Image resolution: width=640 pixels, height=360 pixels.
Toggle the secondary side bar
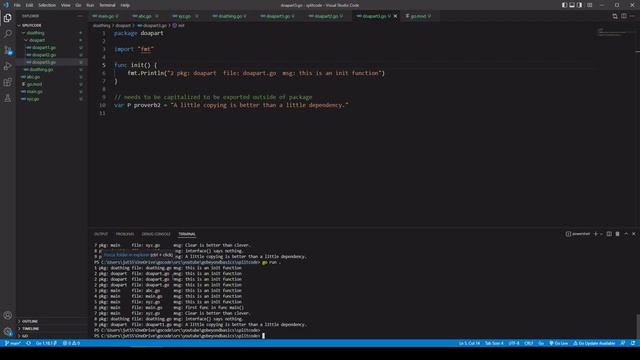click(x=580, y=5)
